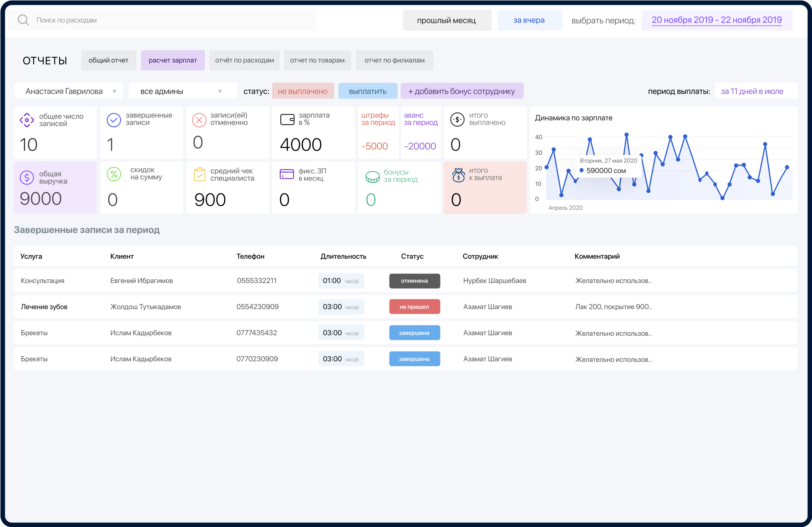Switch to общий отчет tab

[109, 60]
